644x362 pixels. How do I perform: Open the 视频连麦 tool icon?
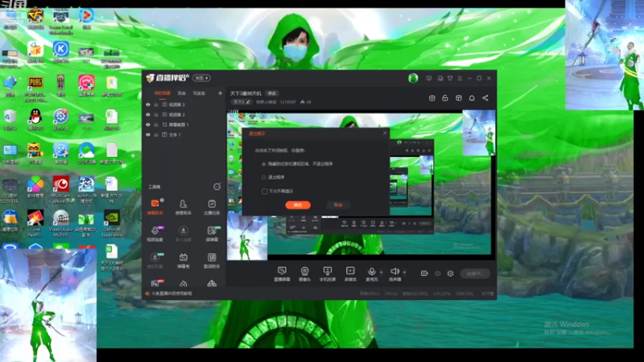pyautogui.click(x=155, y=233)
